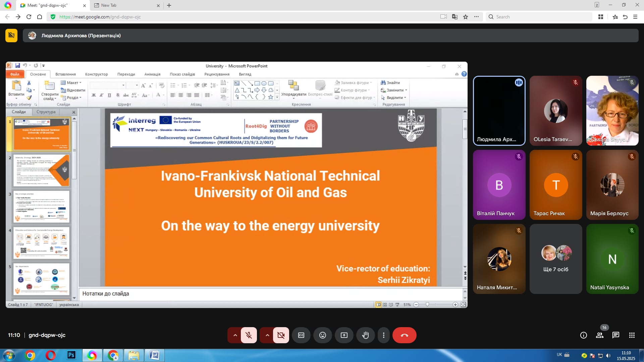Open the browser's three-dot address bar menu
This screenshot has width=644, height=362.
(476, 17)
